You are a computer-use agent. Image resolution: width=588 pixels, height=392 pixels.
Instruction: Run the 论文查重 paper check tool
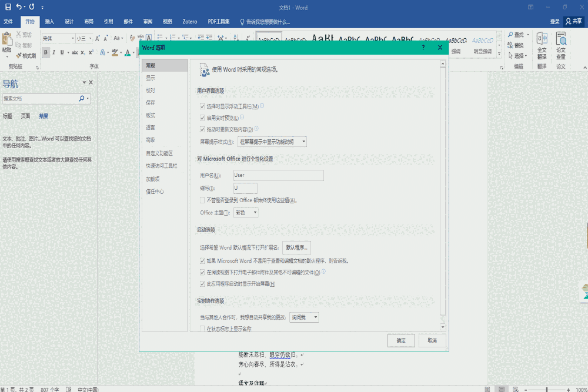pyautogui.click(x=562, y=46)
